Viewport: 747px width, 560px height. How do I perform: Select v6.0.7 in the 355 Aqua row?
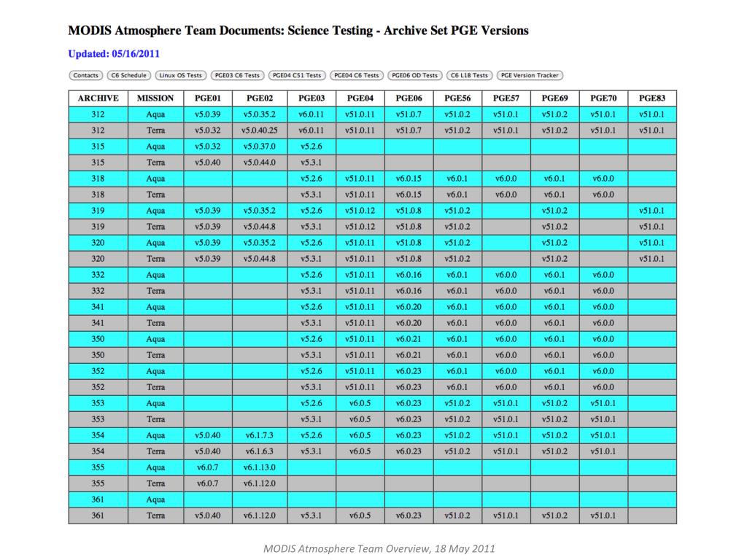(x=208, y=467)
